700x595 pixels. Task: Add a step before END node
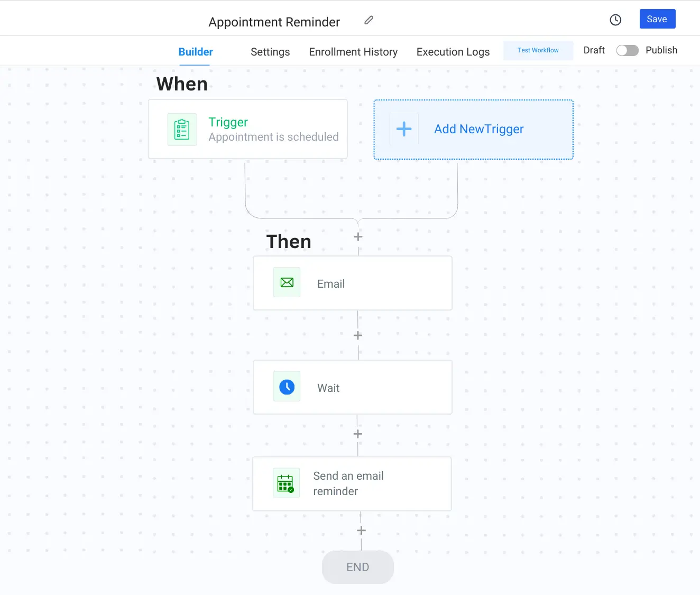pos(361,530)
